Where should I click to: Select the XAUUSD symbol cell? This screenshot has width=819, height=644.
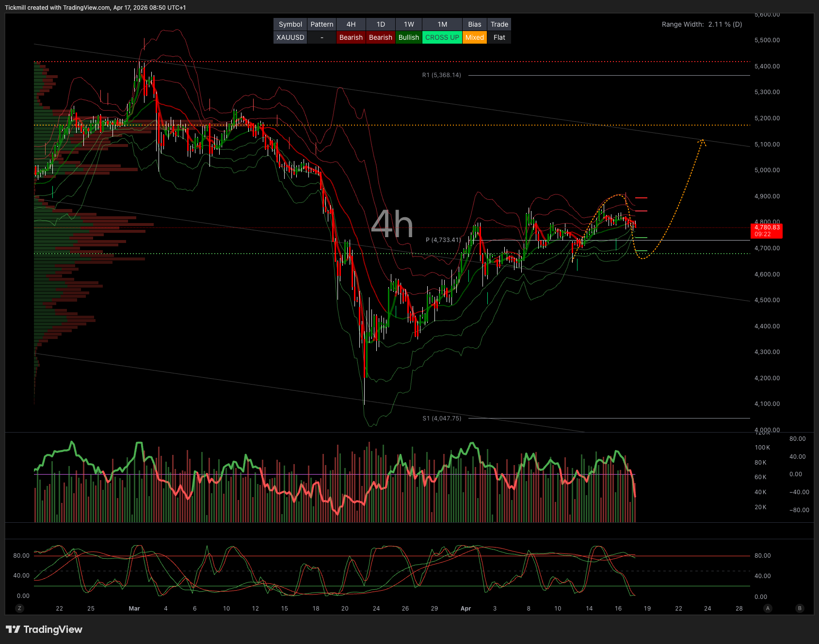point(290,37)
